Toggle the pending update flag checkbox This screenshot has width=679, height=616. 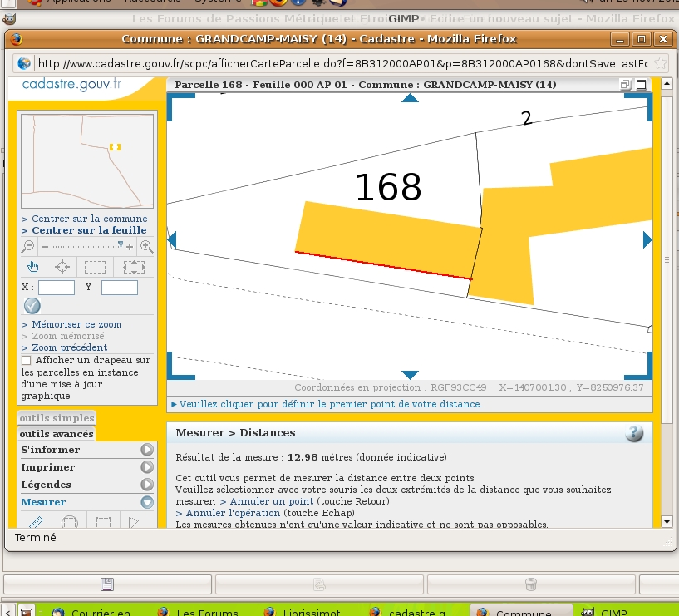27,361
